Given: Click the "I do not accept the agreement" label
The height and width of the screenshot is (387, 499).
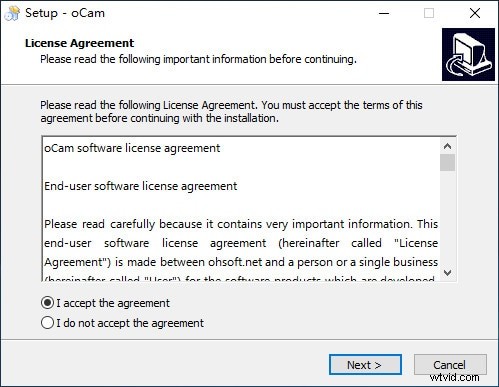Looking at the screenshot, I should coord(130,323).
